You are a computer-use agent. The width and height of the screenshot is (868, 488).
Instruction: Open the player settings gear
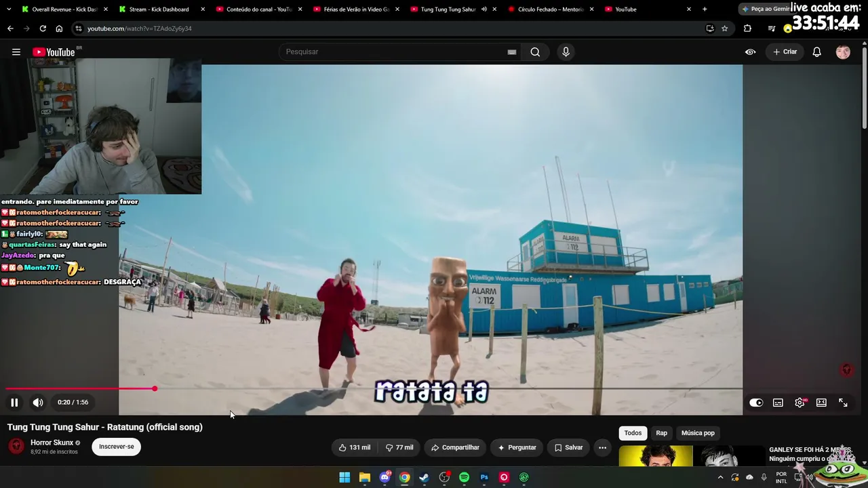(800, 403)
